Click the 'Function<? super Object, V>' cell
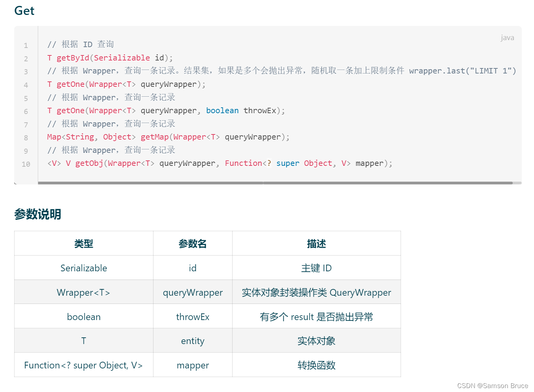 (x=84, y=365)
